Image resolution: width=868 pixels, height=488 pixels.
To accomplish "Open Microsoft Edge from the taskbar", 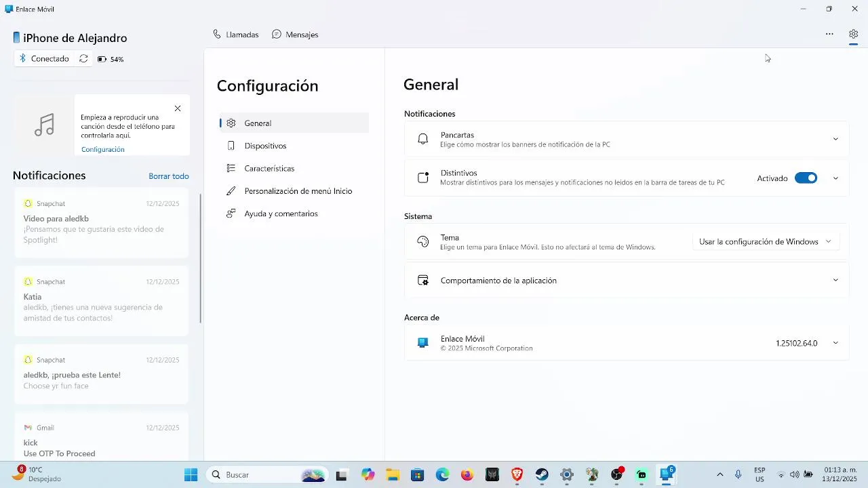I will pyautogui.click(x=443, y=475).
